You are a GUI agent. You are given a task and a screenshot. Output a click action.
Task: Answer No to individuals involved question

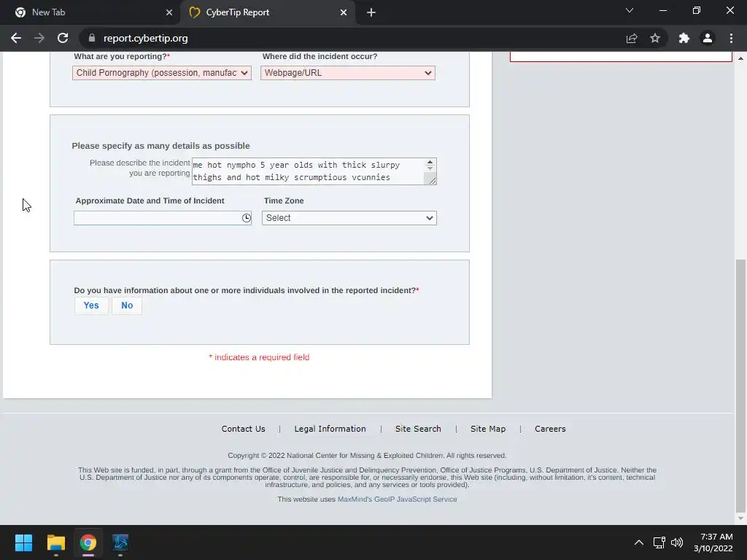127,306
